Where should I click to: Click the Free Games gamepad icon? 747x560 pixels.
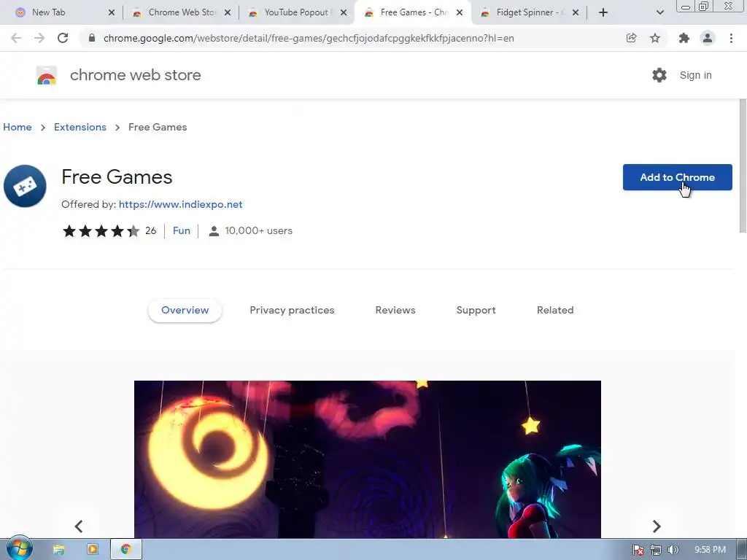point(25,186)
